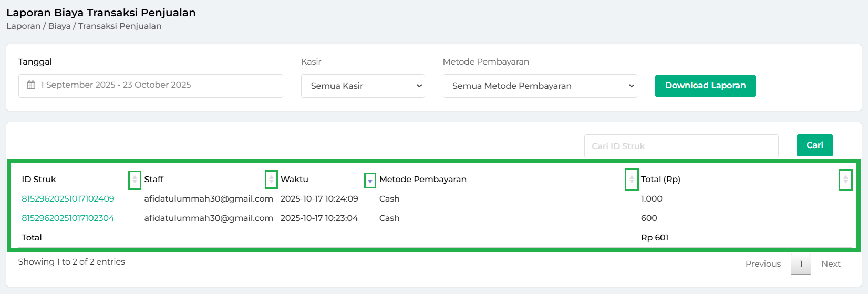Sort by Metode Pembayaran column icon
Screen dimensions: 868x294
tap(632, 180)
